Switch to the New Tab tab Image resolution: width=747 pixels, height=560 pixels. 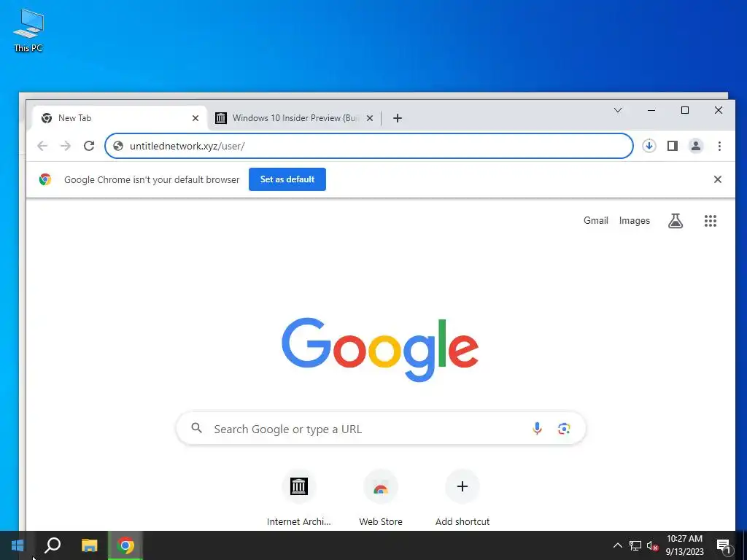(119, 118)
